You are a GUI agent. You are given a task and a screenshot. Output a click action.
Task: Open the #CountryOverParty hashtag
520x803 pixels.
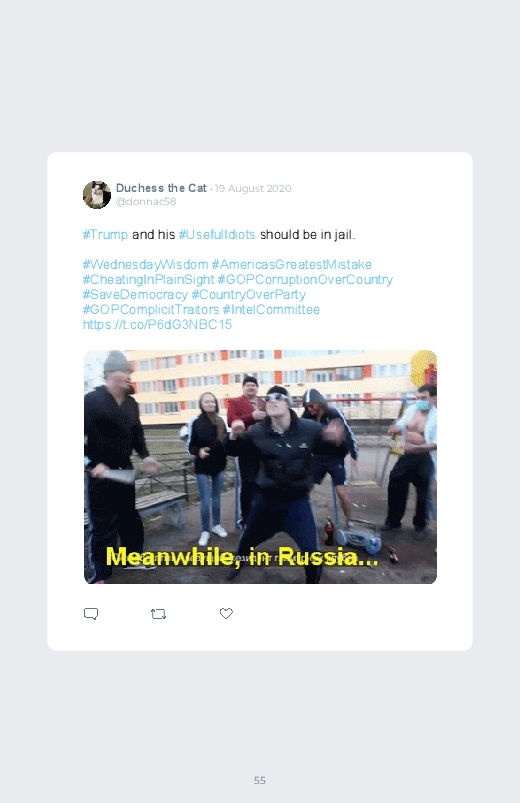[248, 294]
